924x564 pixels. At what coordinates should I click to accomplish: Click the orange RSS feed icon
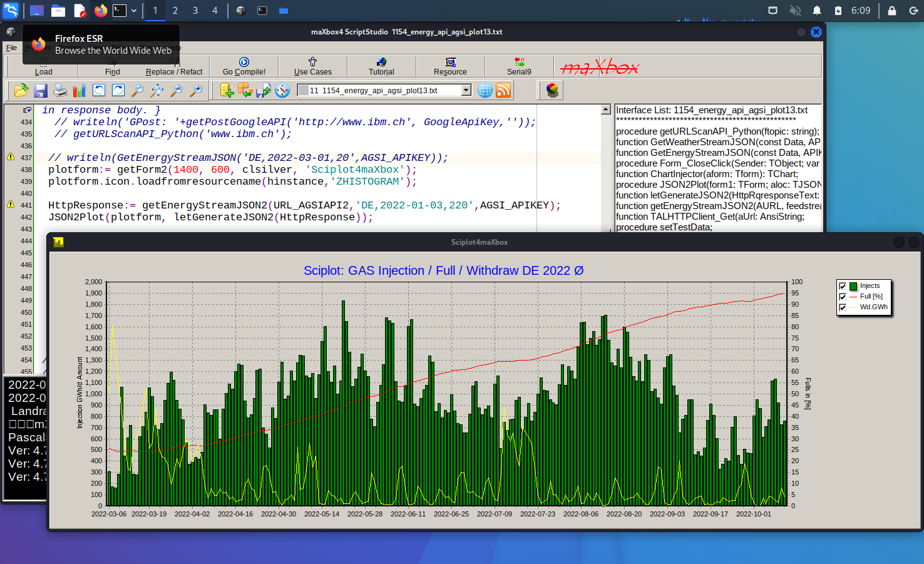click(503, 91)
